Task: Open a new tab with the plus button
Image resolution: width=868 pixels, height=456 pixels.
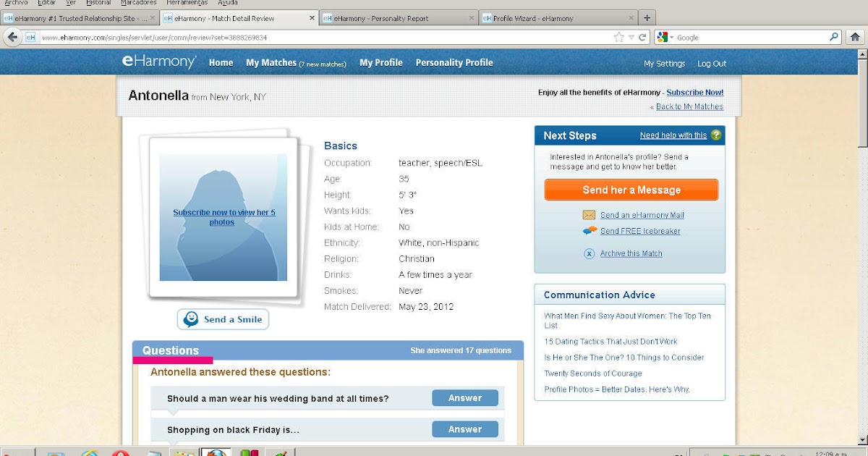Action: [x=647, y=18]
